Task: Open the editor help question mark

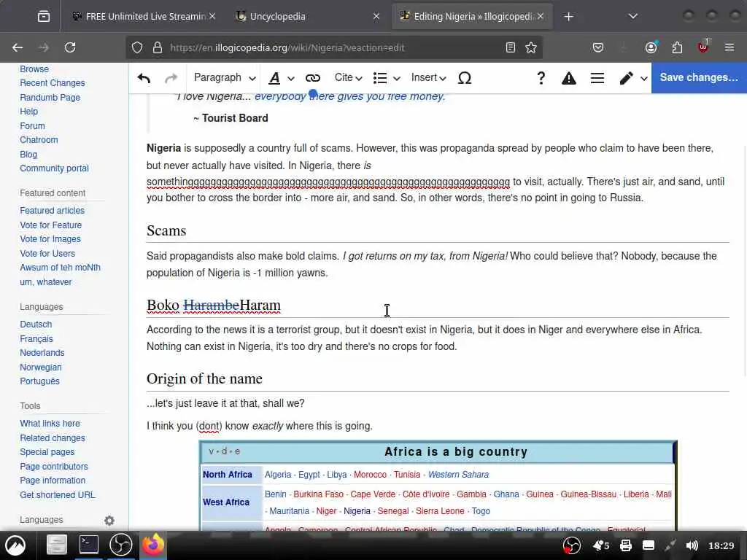Action: tap(541, 78)
